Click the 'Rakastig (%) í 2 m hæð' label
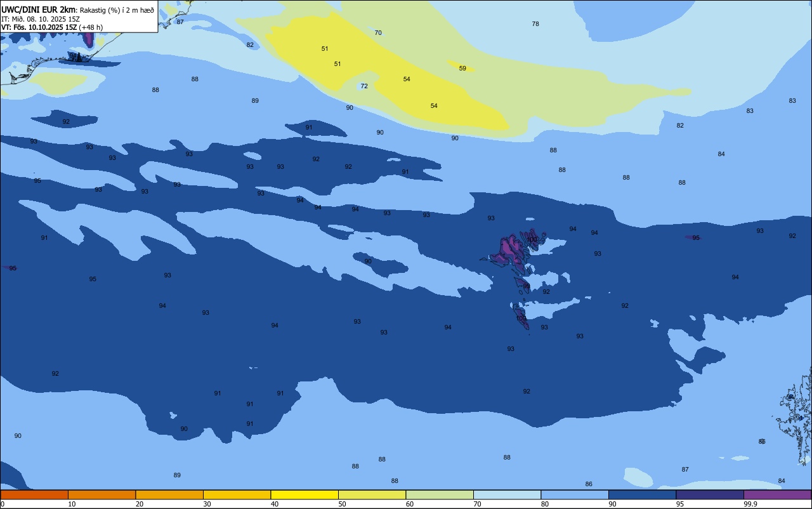 click(x=117, y=10)
